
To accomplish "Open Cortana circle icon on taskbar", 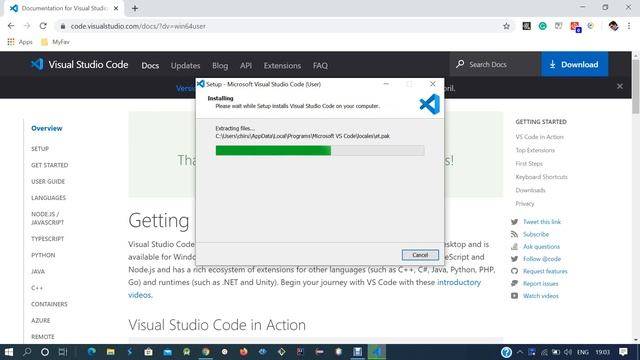I will coord(45,352).
